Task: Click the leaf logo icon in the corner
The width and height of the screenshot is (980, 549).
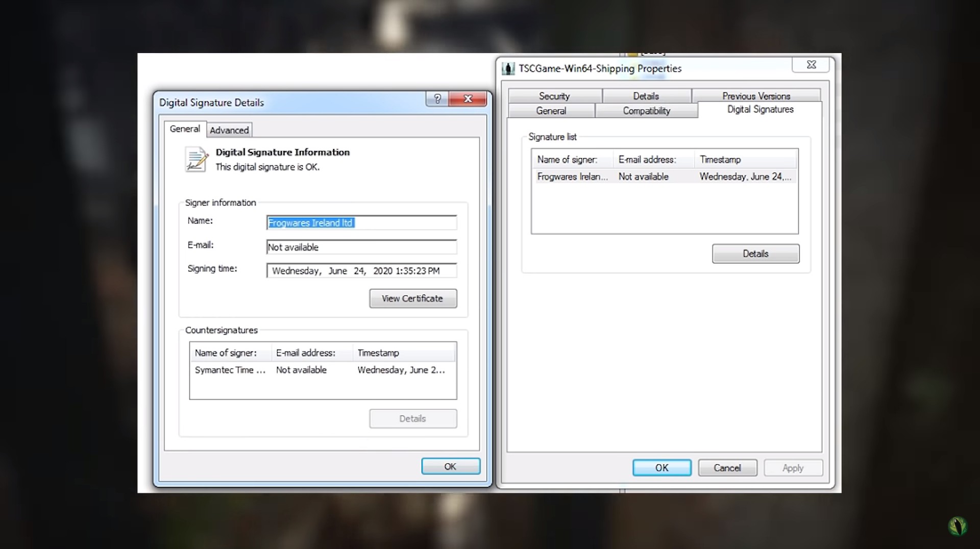Action: [958, 526]
